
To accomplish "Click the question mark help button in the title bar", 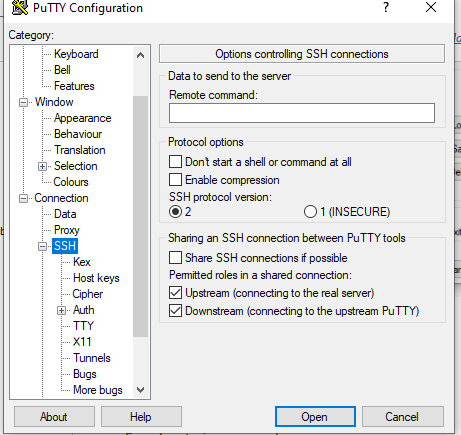I will click(386, 7).
